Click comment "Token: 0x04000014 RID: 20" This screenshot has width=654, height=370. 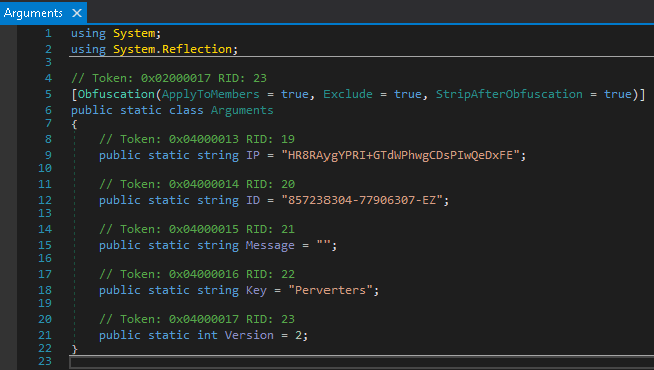point(197,184)
